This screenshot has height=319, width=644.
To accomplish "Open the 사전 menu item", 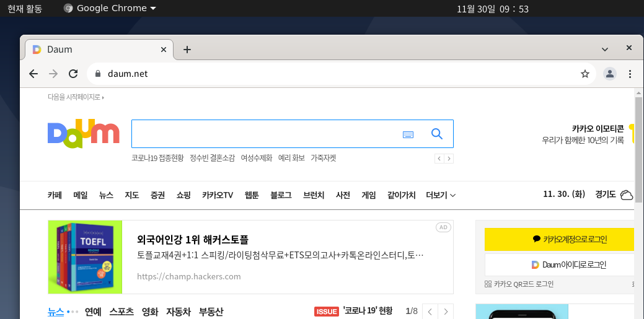I will tap(343, 195).
